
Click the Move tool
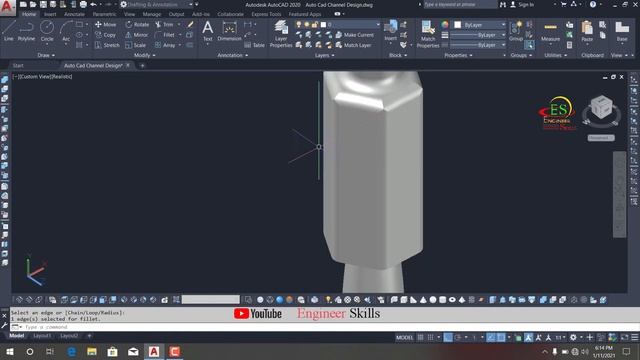coord(106,24)
